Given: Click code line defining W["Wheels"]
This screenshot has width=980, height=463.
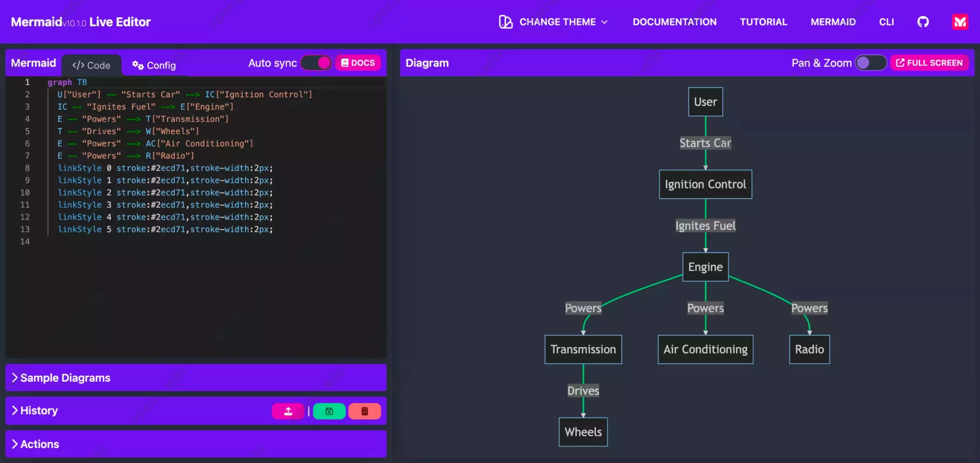Looking at the screenshot, I should point(128,131).
